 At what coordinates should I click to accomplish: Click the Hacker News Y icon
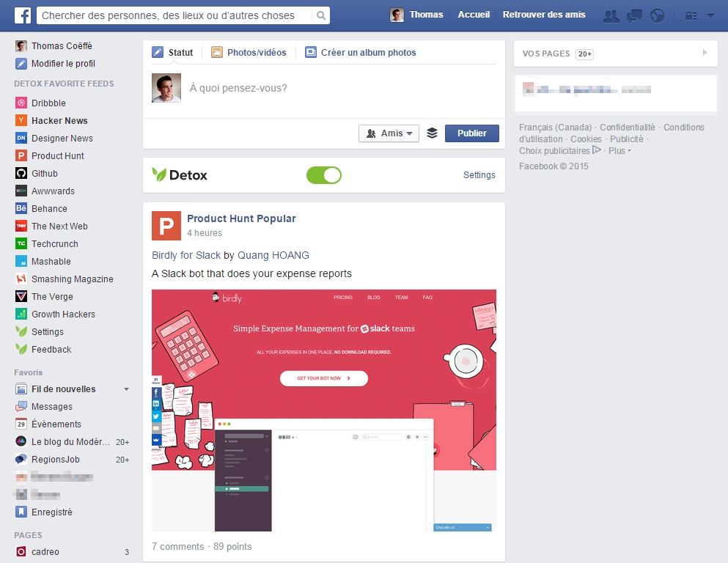pyautogui.click(x=21, y=120)
